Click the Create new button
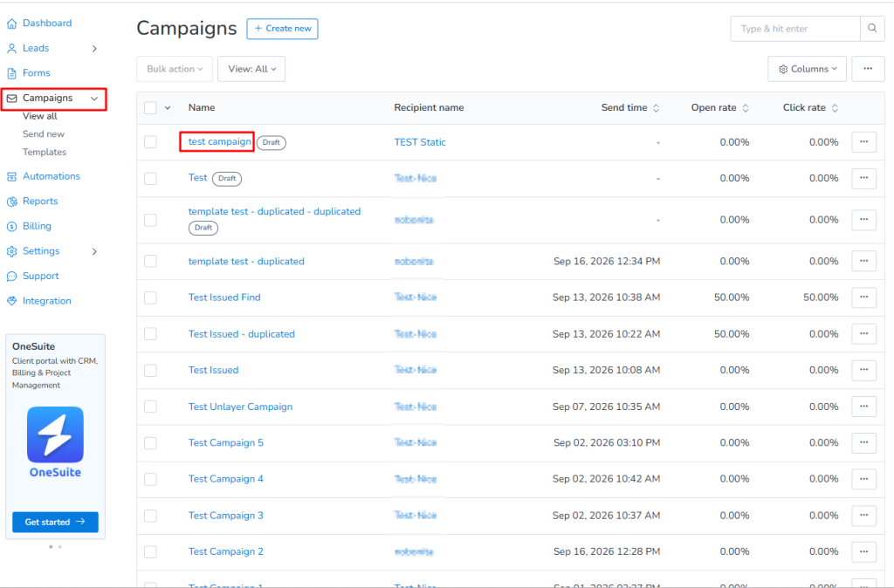The height and width of the screenshot is (588, 894). click(282, 29)
